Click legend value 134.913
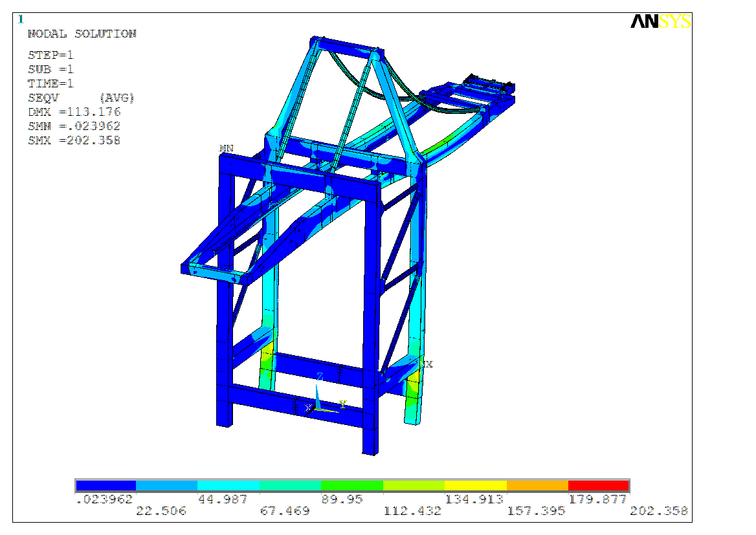Image resolution: width=756 pixels, height=535 pixels. (474, 499)
